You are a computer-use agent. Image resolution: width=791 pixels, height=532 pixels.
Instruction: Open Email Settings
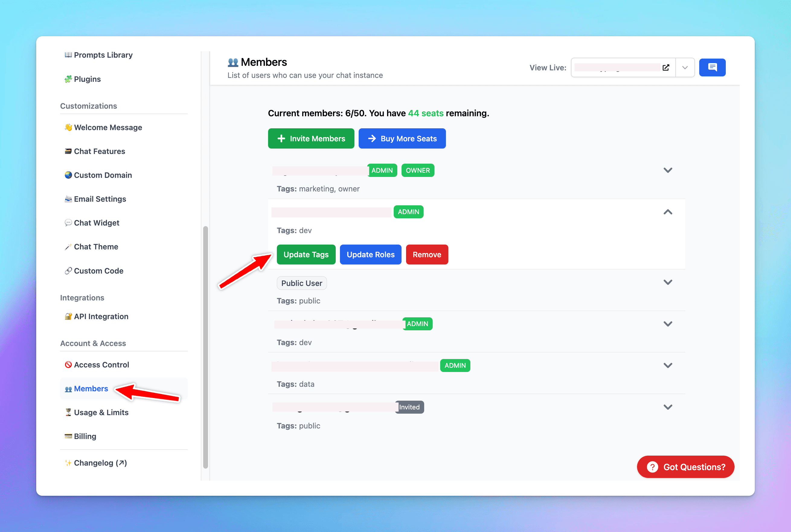100,199
